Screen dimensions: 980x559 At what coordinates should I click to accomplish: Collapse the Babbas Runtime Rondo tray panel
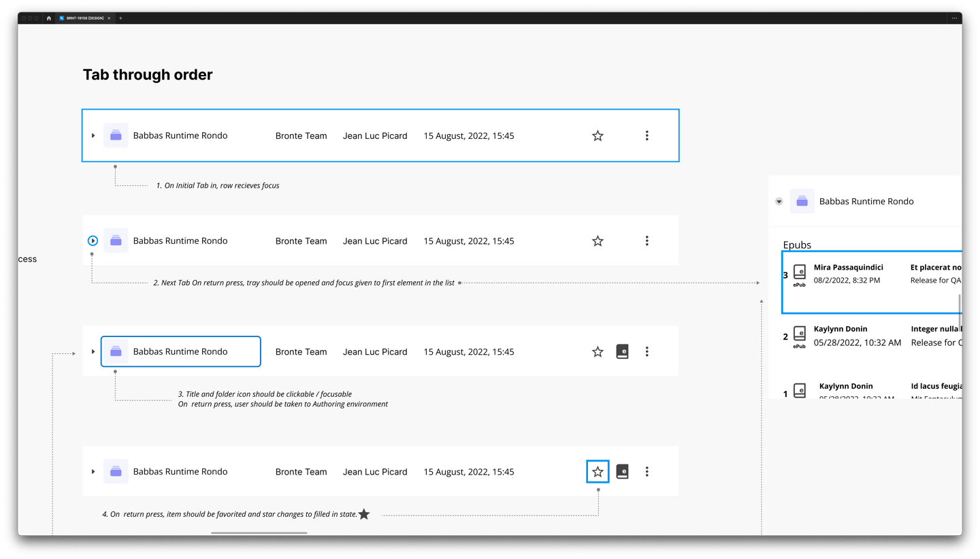pyautogui.click(x=779, y=201)
